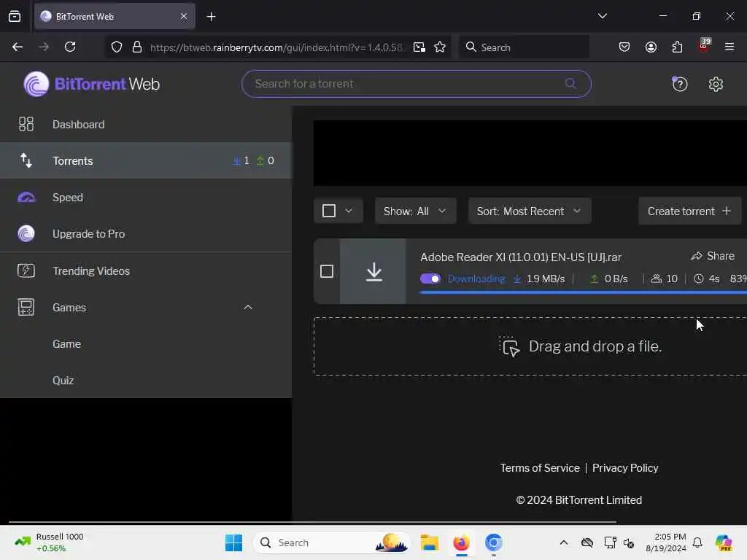Viewport: 747px width, 560px height.
Task: Open Speed in sidebar
Action: (146, 197)
